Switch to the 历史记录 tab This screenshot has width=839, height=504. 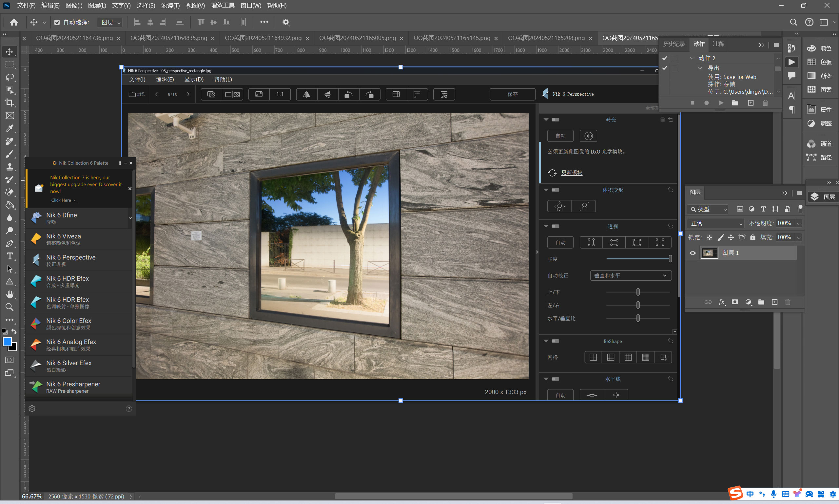click(674, 44)
